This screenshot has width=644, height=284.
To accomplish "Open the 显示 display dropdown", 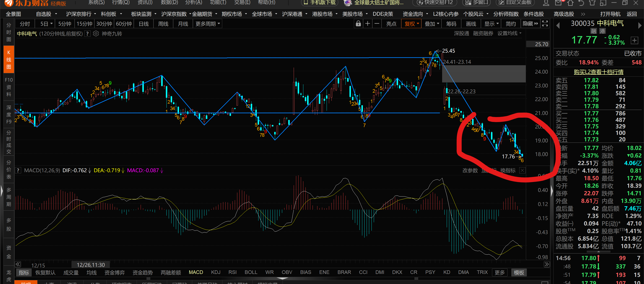I will 492,24.
